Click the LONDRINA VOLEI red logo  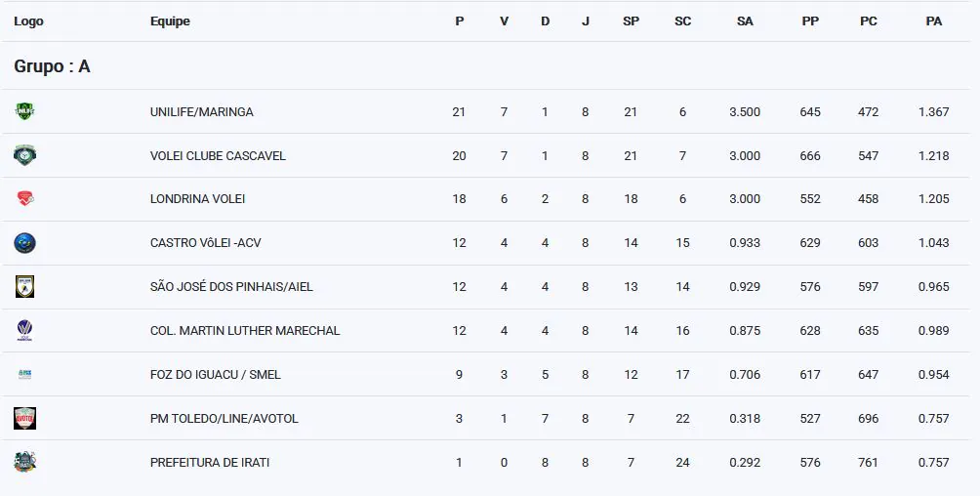click(24, 199)
